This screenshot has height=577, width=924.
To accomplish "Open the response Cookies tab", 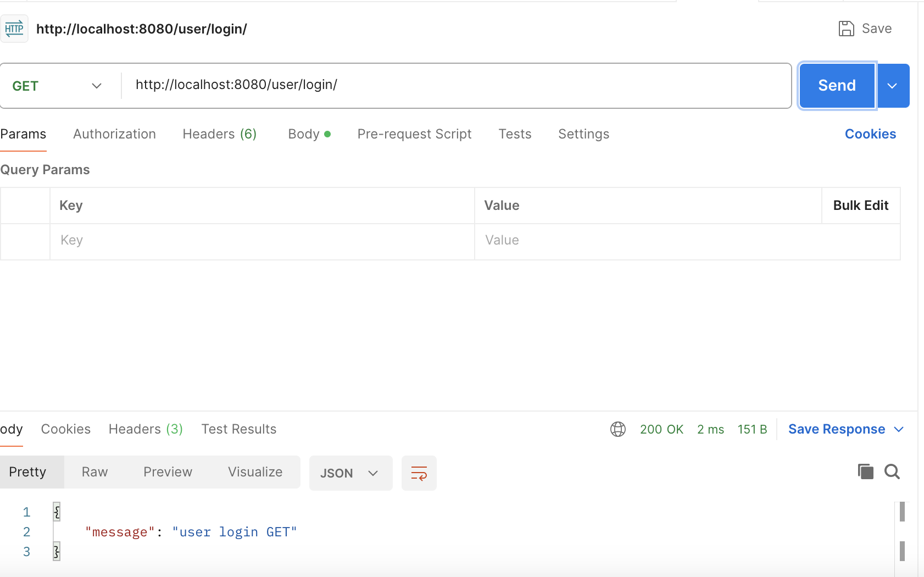I will [x=66, y=429].
